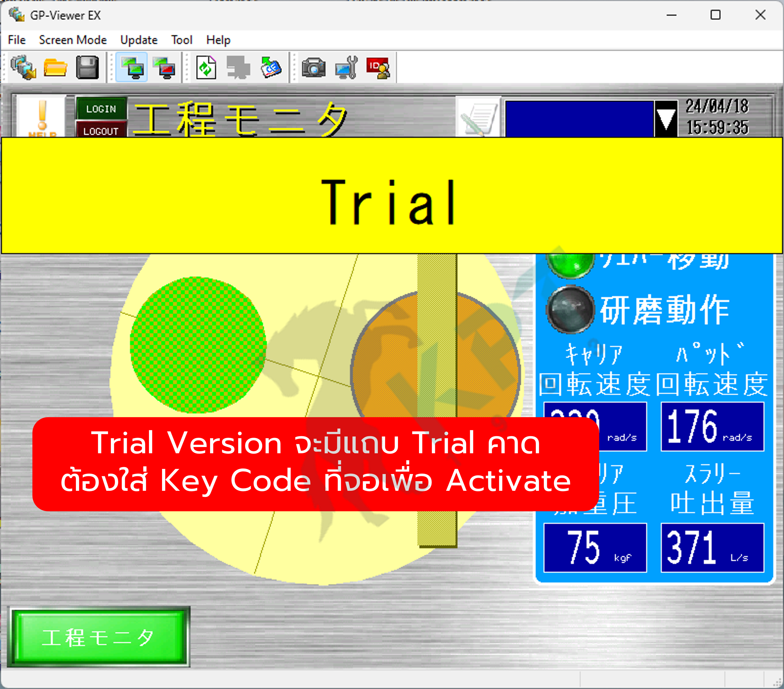Open the Tool menu
Image resolution: width=784 pixels, height=689 pixels.
click(182, 40)
